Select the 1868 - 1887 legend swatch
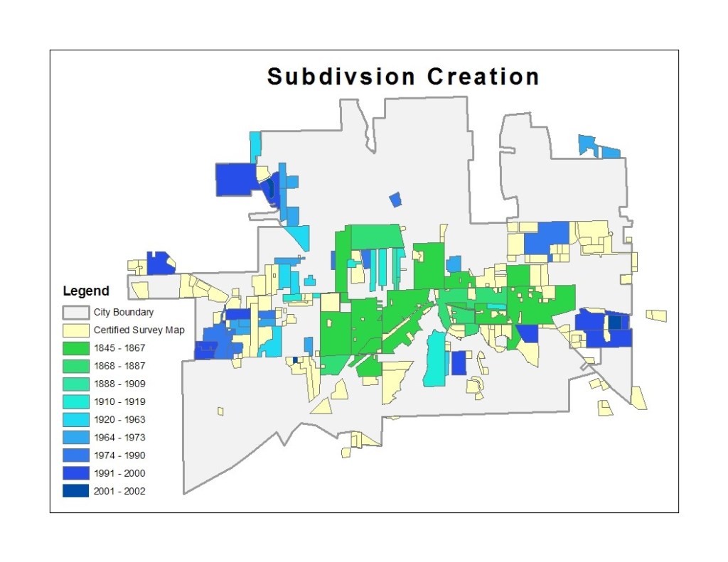Viewport: 728px width, 562px height. click(75, 366)
